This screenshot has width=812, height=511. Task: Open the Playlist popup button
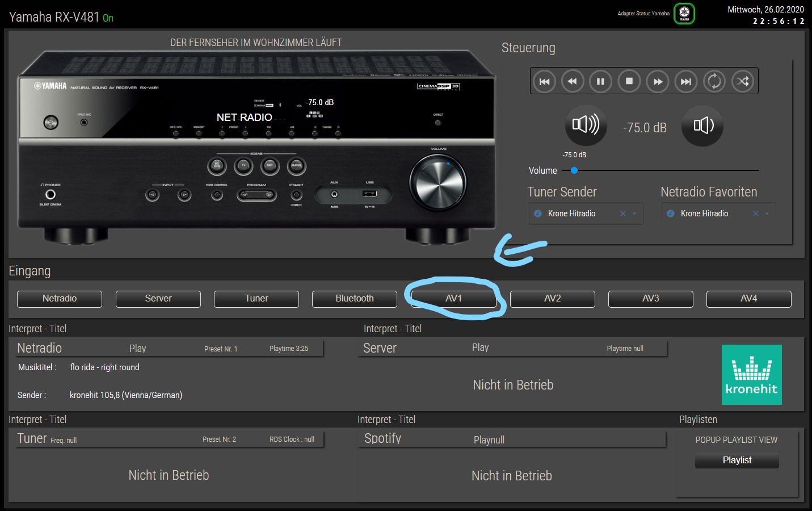coord(737,460)
